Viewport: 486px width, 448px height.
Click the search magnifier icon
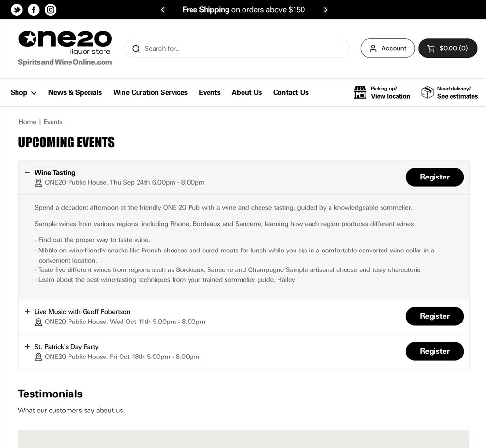pyautogui.click(x=136, y=49)
